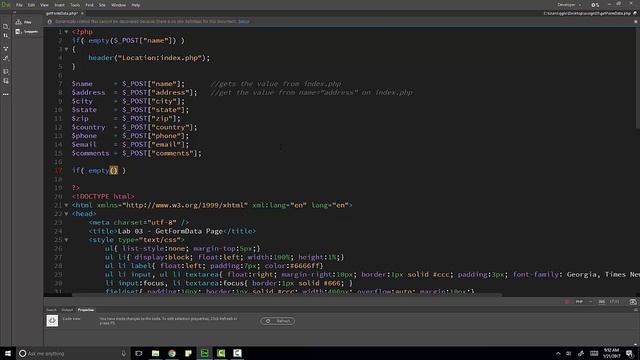Image resolution: width=640 pixels, height=360 pixels.
Task: Open the Site menu
Action: (102, 5)
